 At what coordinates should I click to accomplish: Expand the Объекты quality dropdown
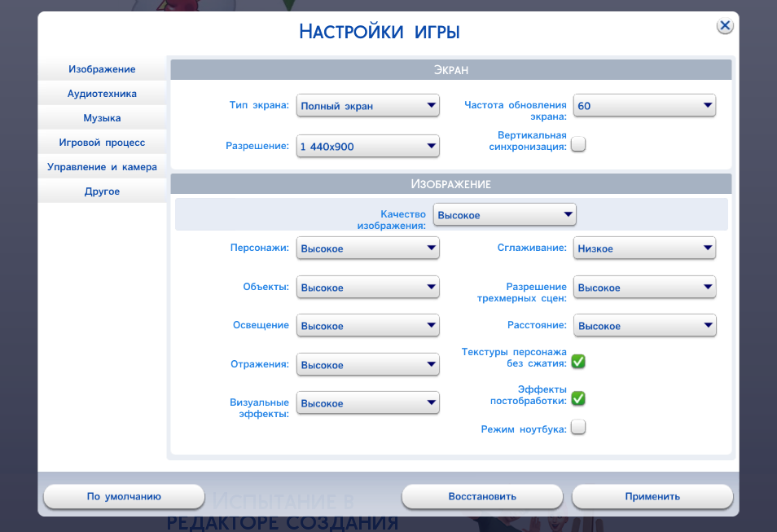(367, 287)
